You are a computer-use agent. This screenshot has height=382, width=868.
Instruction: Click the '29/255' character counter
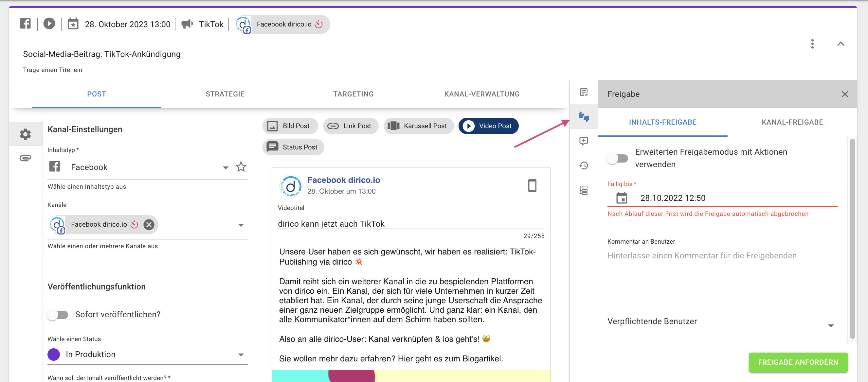click(x=534, y=236)
